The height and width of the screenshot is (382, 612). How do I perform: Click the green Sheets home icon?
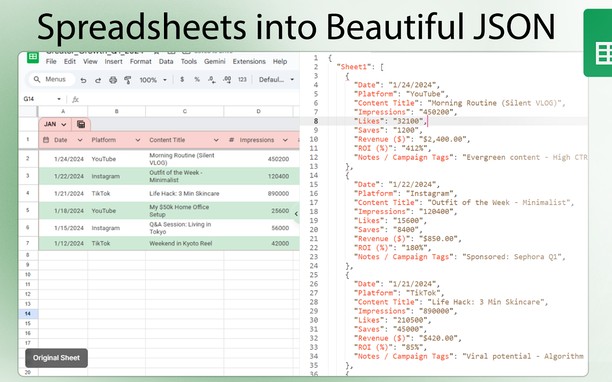(x=33, y=57)
